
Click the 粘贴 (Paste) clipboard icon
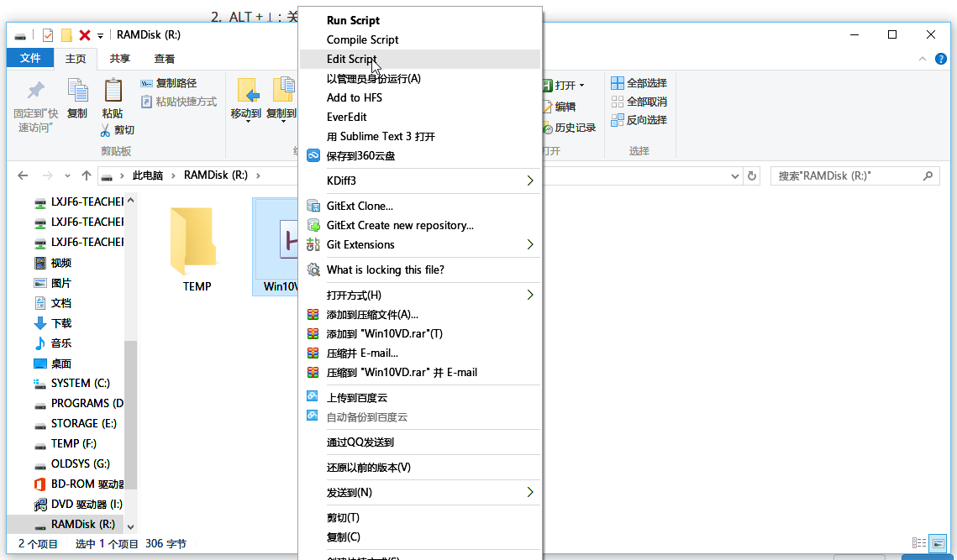coord(111,97)
